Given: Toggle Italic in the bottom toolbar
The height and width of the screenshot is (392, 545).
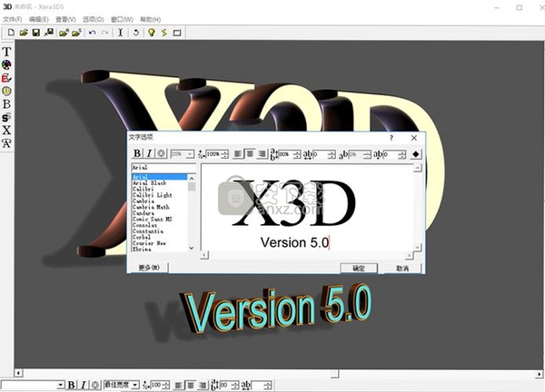Looking at the screenshot, I should click(x=83, y=385).
